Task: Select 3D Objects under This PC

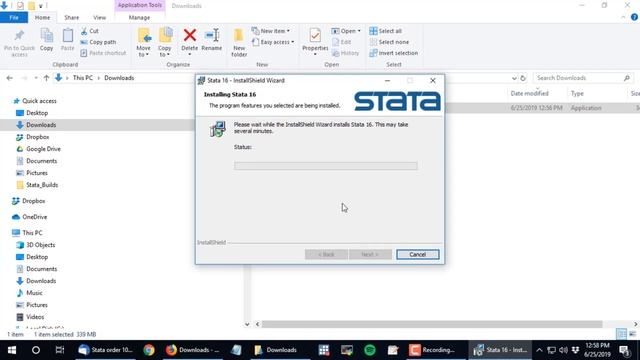Action: tap(40, 245)
